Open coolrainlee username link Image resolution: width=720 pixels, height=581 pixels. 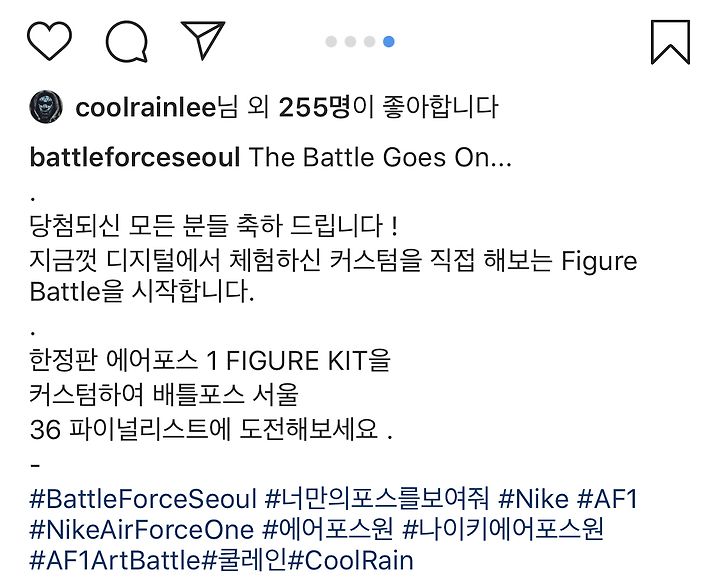[146, 107]
